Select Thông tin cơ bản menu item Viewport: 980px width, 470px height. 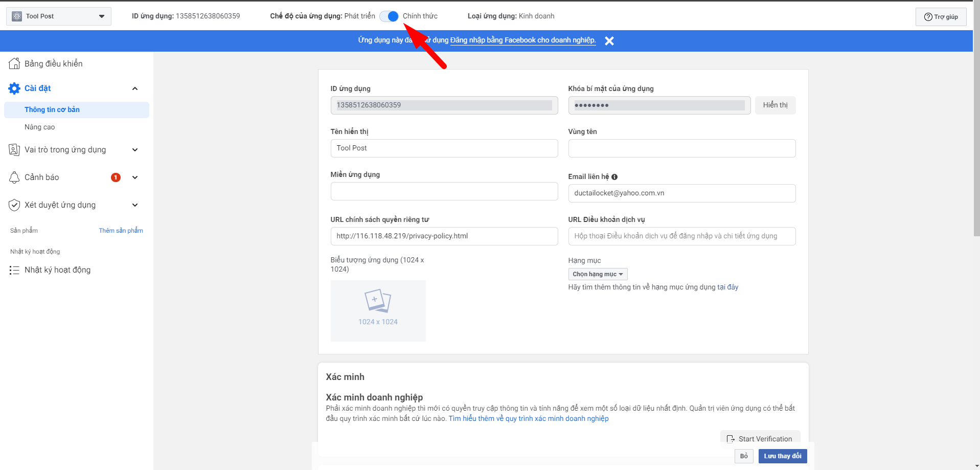[52, 109]
